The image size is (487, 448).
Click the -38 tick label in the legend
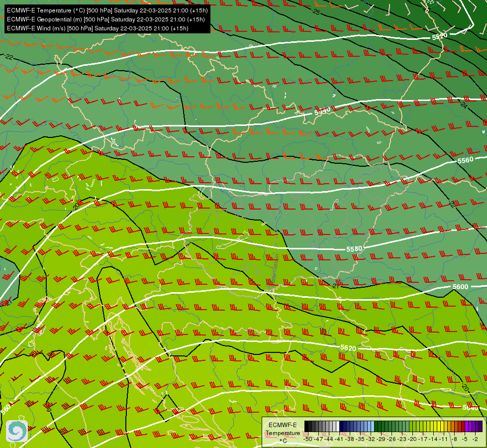click(350, 440)
